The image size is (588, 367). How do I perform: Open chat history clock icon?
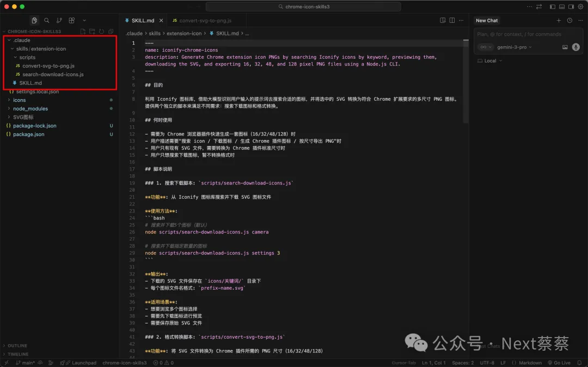tap(569, 21)
